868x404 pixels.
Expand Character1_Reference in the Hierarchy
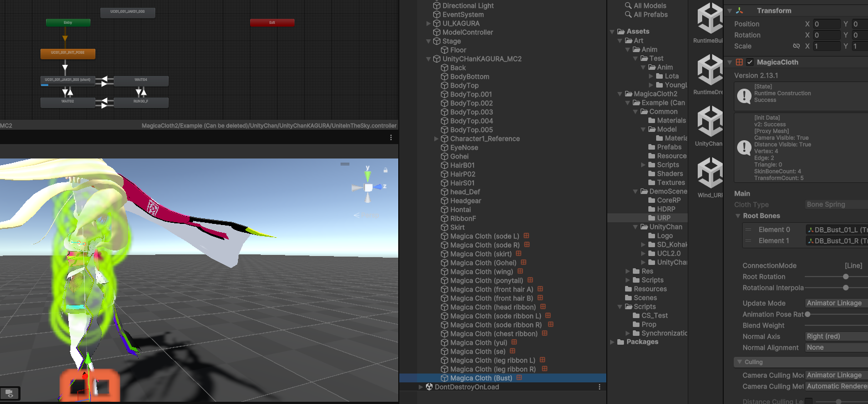click(436, 139)
